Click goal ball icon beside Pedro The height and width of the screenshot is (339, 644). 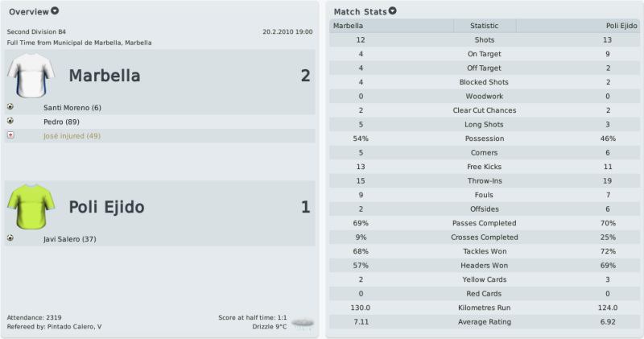point(10,121)
